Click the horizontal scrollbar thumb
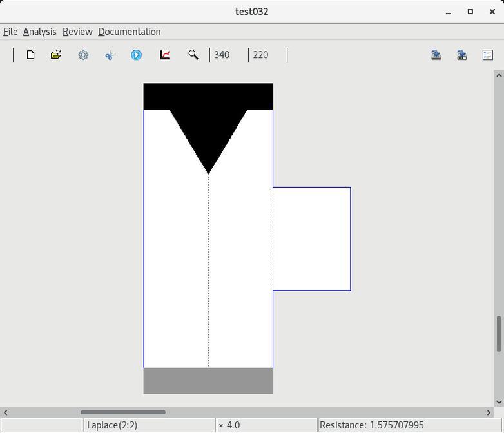 pyautogui.click(x=122, y=412)
